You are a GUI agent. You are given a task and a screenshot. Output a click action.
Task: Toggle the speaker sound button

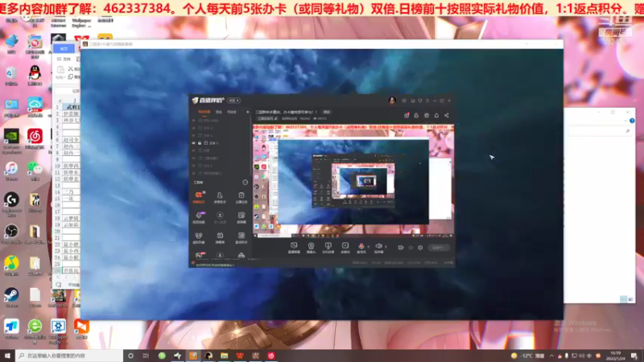click(x=378, y=248)
